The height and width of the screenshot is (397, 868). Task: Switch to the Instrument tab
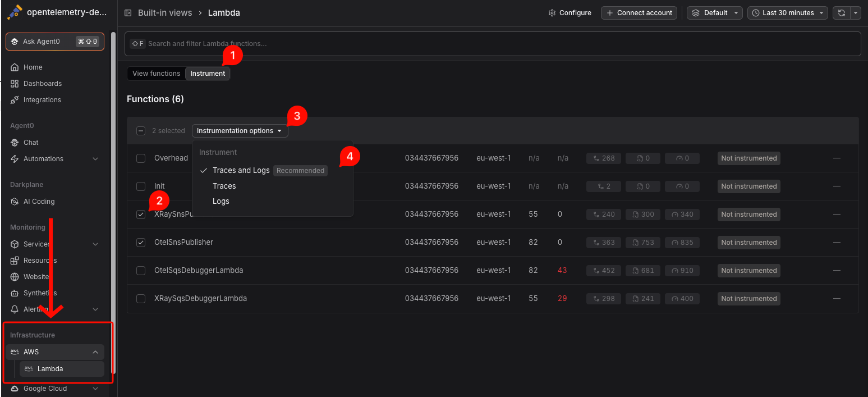(208, 74)
